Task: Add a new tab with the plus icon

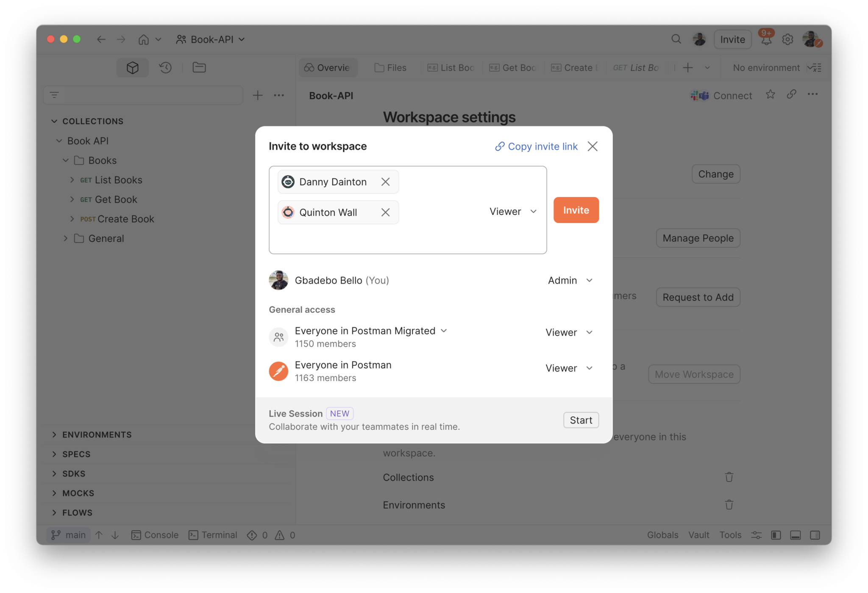Action: click(x=688, y=68)
